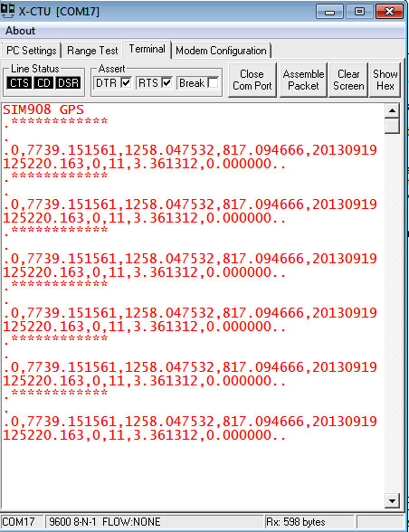Viewport: 409px width, 532px height.
Task: Open the Assemble Packet dialog
Action: tap(303, 80)
